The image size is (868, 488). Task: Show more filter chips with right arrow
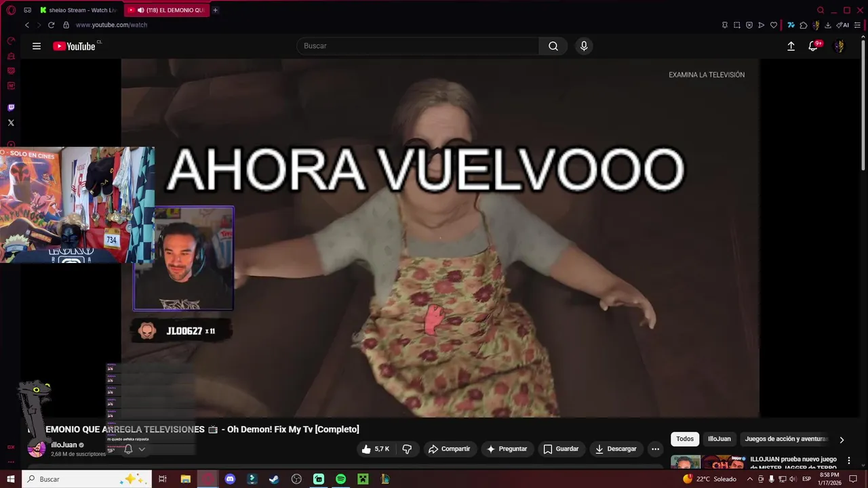coord(842,439)
